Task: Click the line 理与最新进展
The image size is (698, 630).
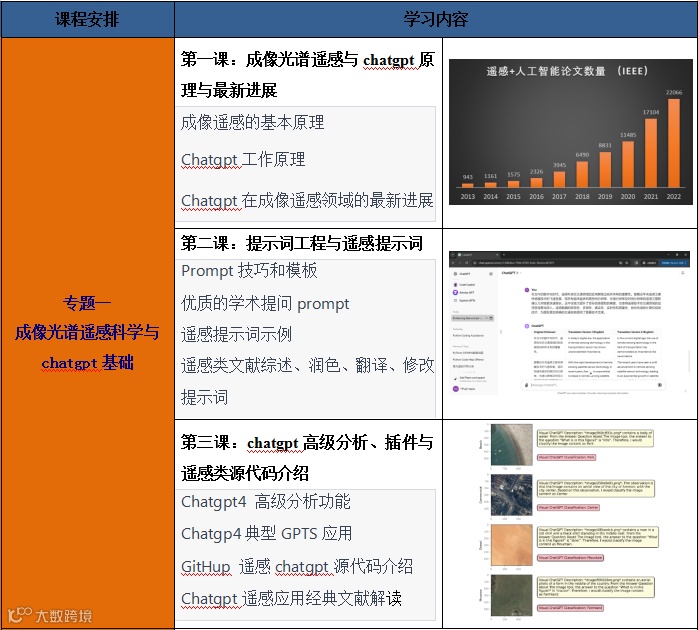Action: [229, 90]
